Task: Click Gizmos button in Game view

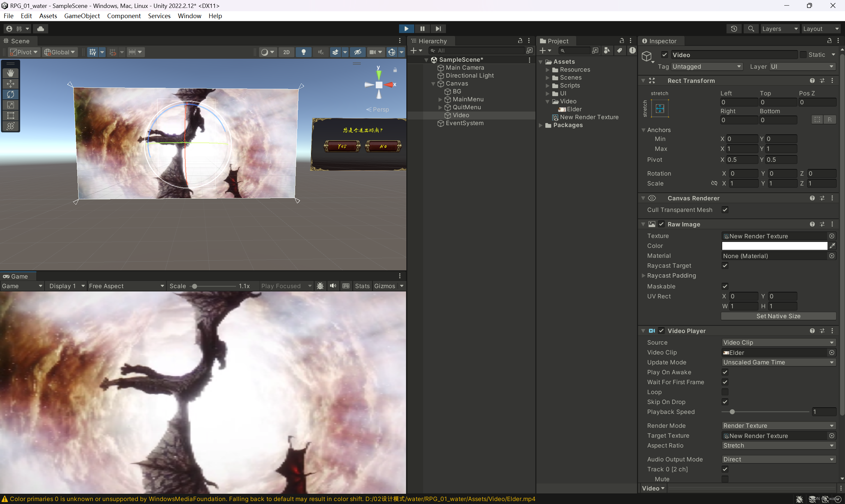Action: (x=385, y=286)
